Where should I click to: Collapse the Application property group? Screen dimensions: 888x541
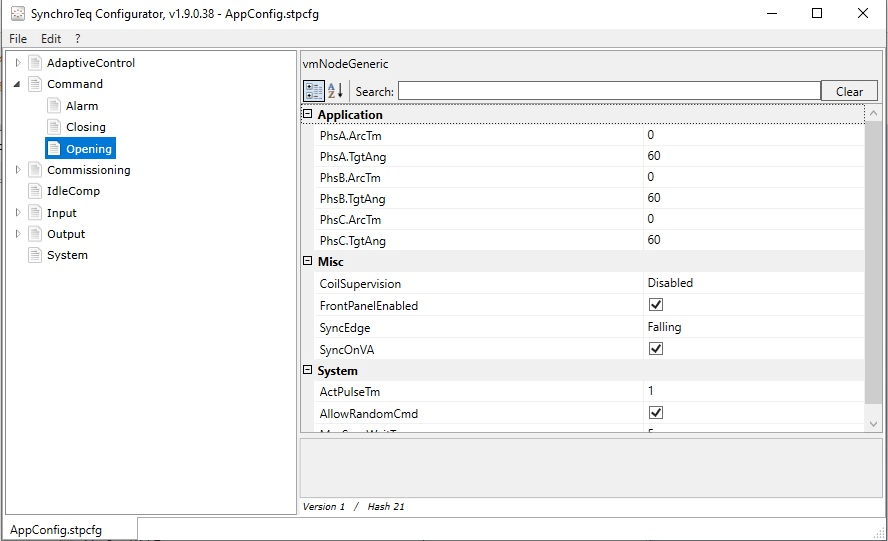coord(307,115)
